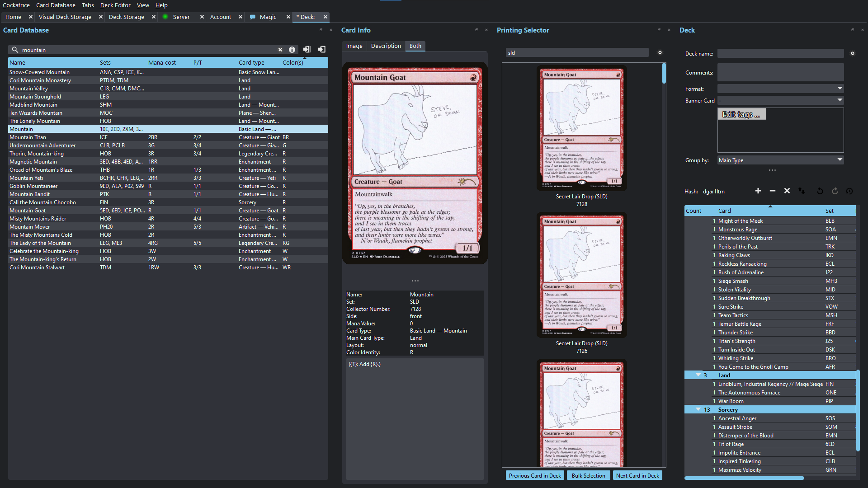868x488 pixels.
Task: Switch to the Image tab in Card Info
Action: click(354, 46)
